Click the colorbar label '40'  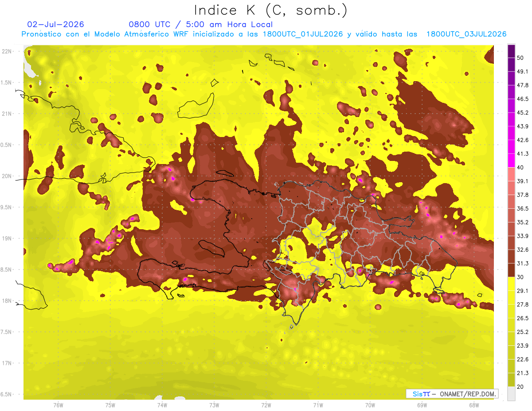pyautogui.click(x=520, y=168)
